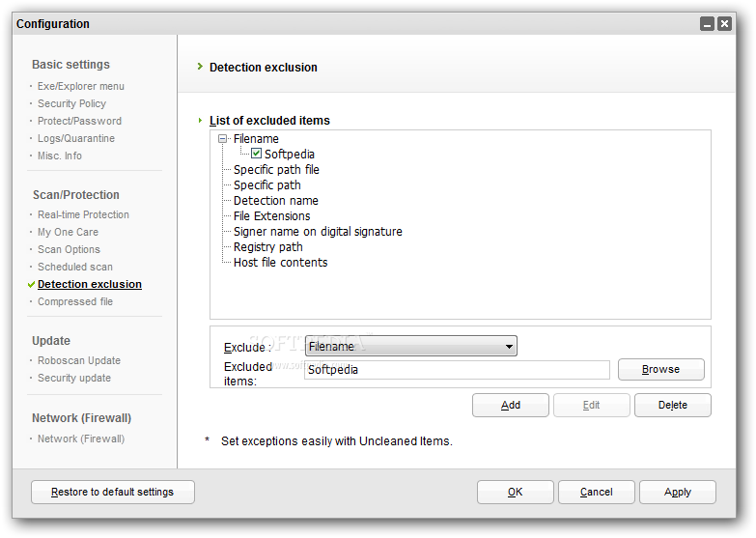Select Signer name on digital signature
Viewport: 756px width, 538px height.
tap(318, 232)
